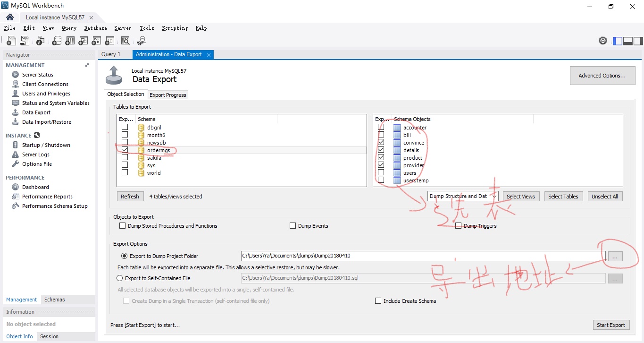Check the month6 schema checkbox
This screenshot has width=644, height=343.
pos(125,135)
